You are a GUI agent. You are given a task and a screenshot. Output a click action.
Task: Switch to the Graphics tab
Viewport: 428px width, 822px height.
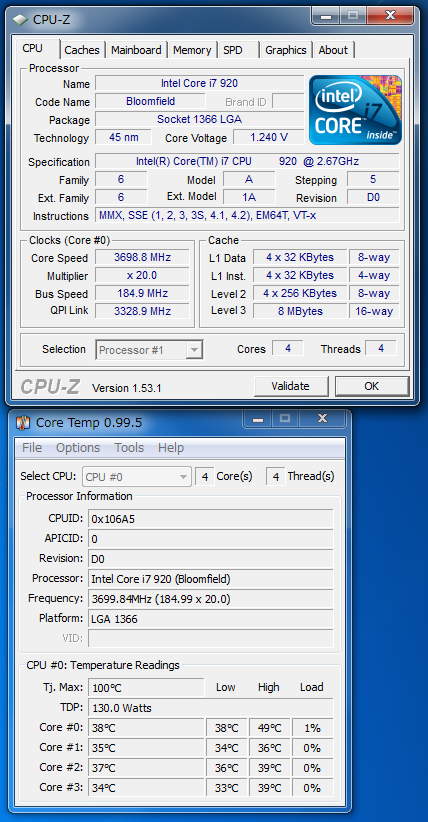point(286,50)
